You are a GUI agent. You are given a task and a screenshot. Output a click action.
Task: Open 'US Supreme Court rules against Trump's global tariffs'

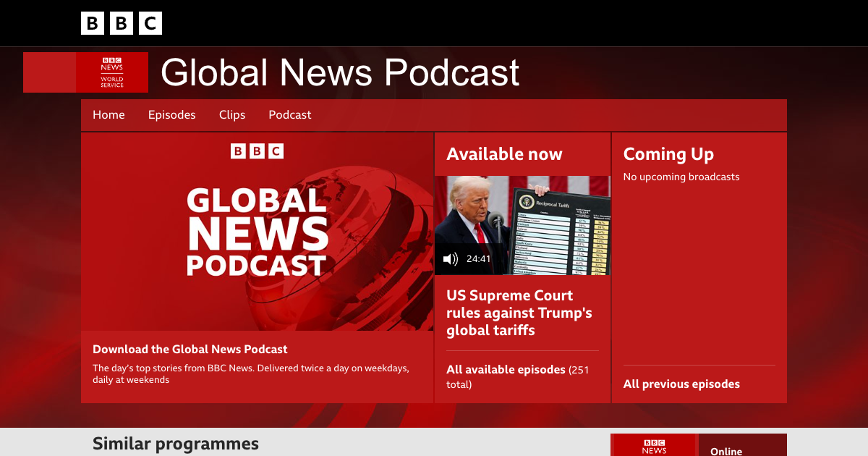tap(519, 313)
